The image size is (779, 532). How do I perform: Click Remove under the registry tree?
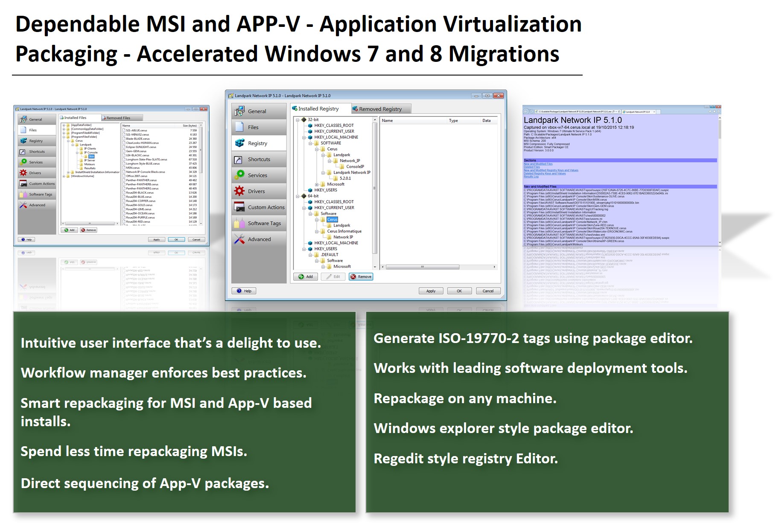click(361, 276)
